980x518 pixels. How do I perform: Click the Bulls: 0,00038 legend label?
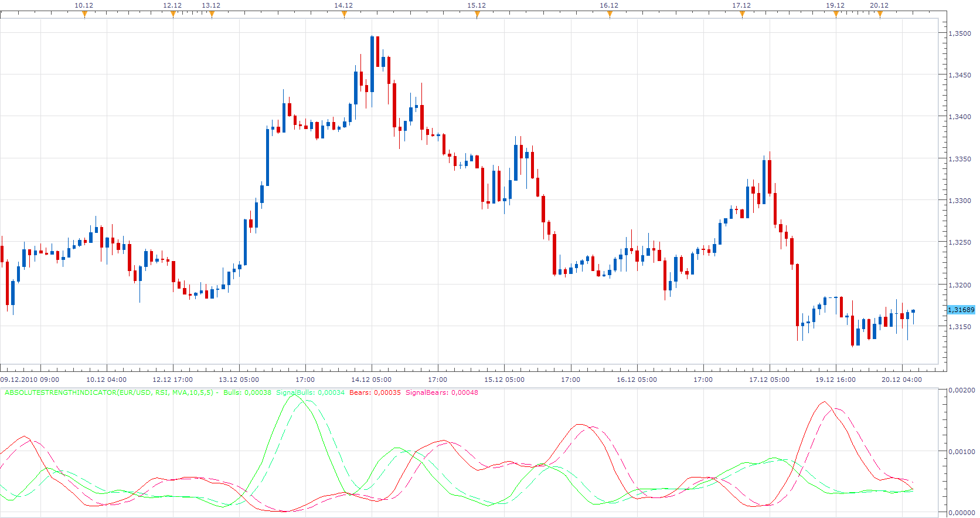(247, 392)
